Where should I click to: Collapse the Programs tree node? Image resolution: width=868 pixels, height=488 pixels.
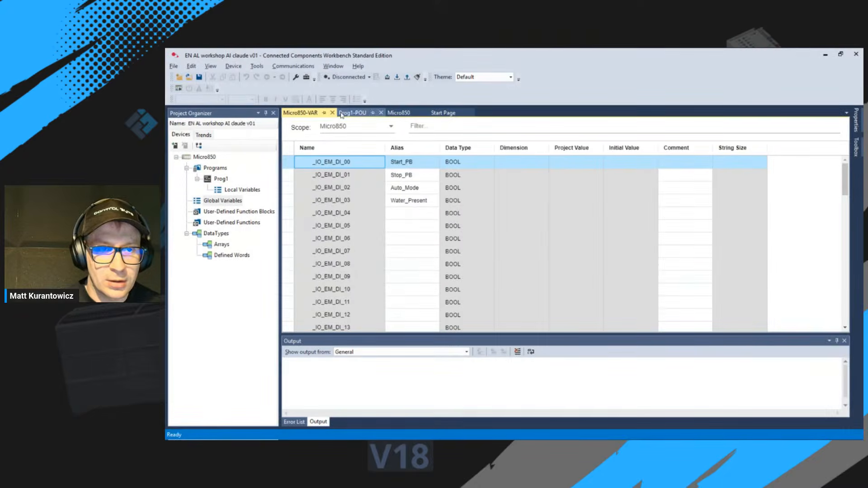click(x=186, y=168)
